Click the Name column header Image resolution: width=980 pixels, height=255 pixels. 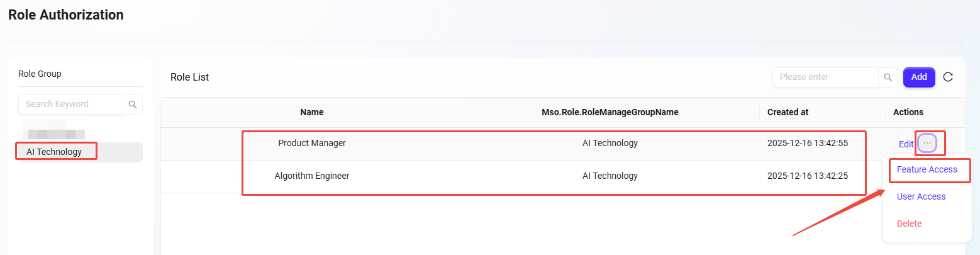pos(312,112)
